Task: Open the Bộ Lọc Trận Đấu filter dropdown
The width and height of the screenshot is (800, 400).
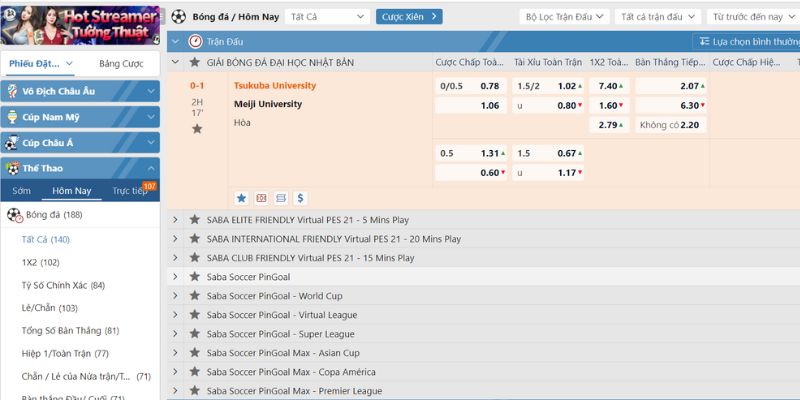Action: click(x=564, y=17)
